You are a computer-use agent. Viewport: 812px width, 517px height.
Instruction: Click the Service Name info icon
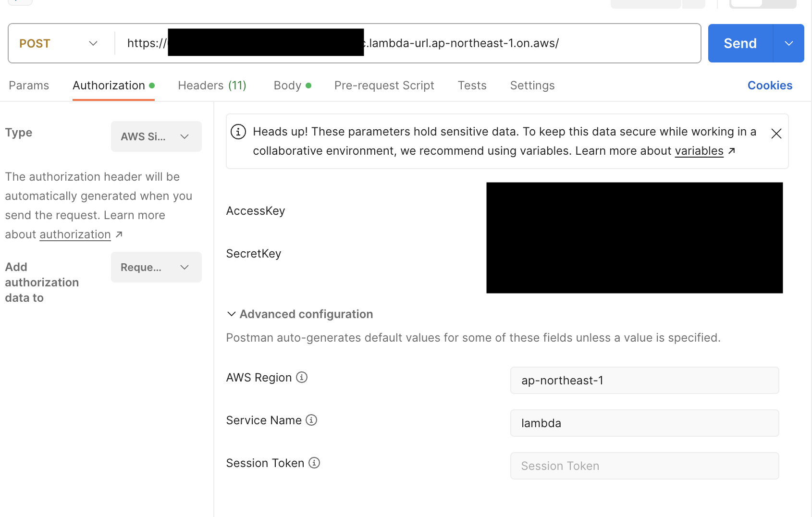(x=311, y=420)
